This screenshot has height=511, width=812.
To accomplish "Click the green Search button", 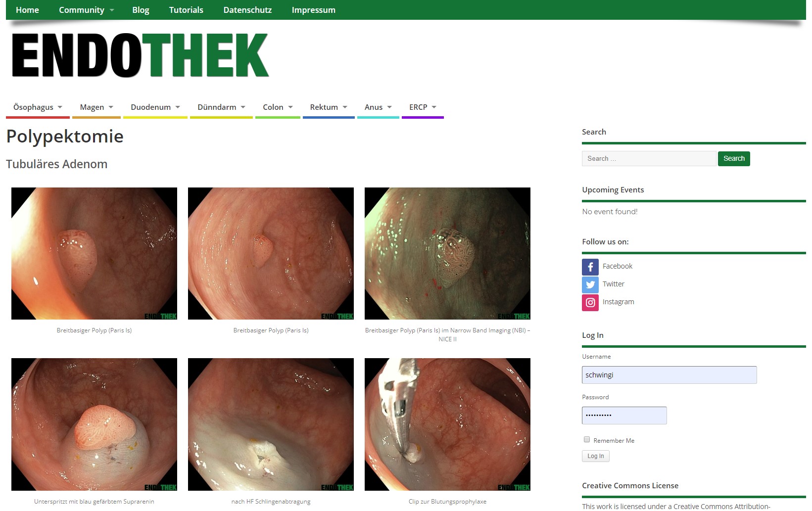I will [734, 159].
